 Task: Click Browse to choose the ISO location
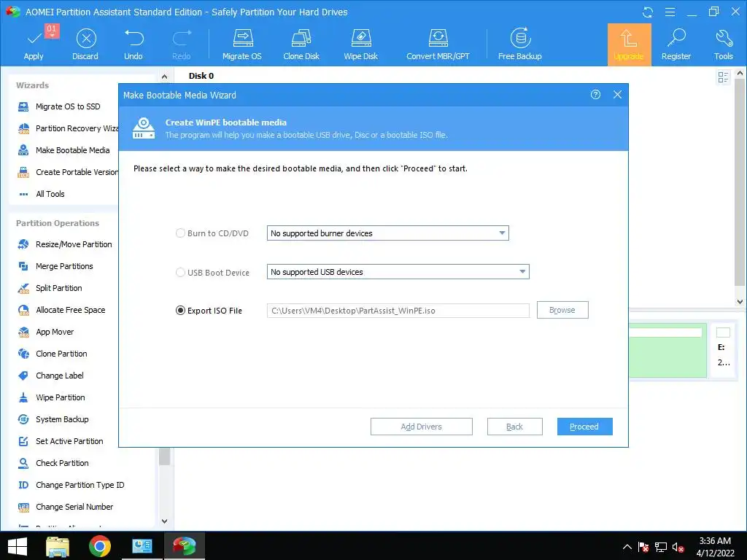pos(562,310)
